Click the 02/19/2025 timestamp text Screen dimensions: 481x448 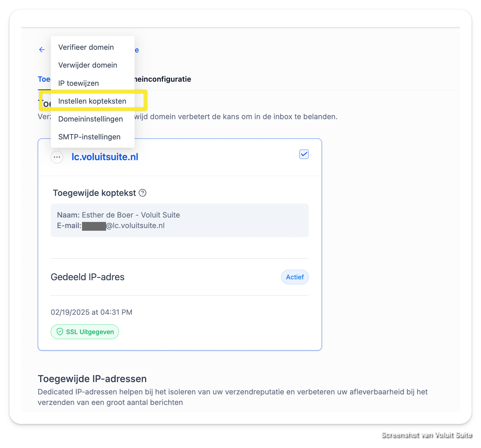(x=91, y=312)
